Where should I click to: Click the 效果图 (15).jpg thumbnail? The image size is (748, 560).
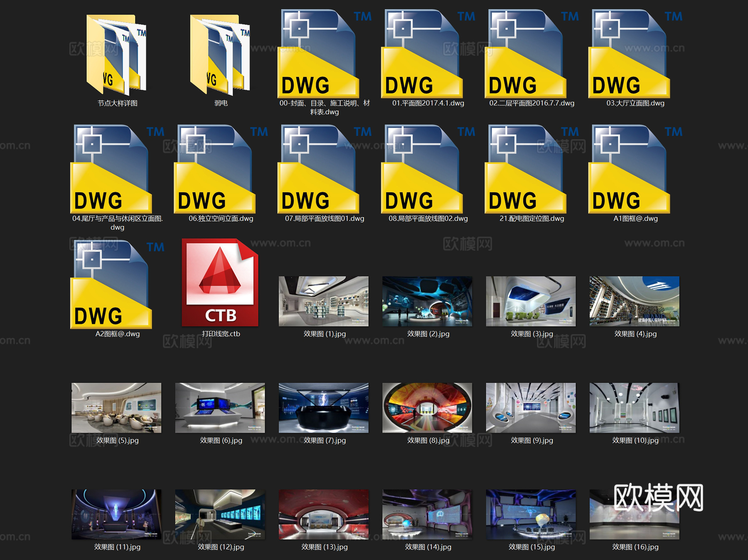(x=531, y=514)
